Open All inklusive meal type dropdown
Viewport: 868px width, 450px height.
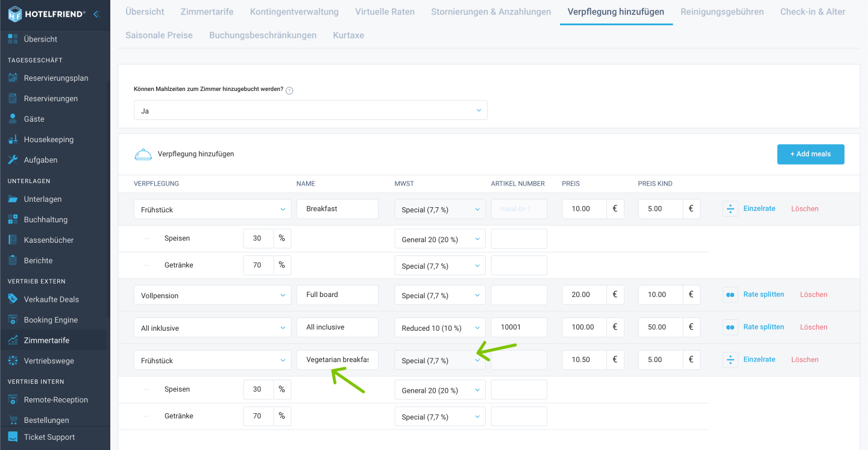point(212,327)
